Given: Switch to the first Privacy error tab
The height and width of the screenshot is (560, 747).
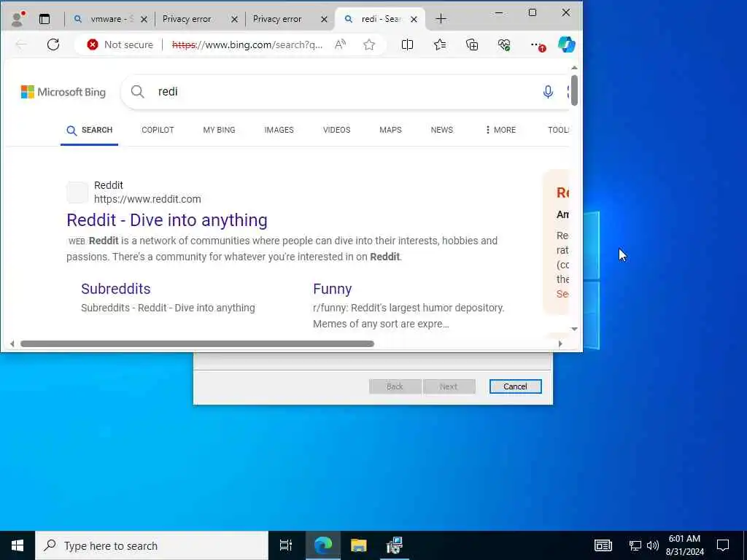Looking at the screenshot, I should [187, 19].
